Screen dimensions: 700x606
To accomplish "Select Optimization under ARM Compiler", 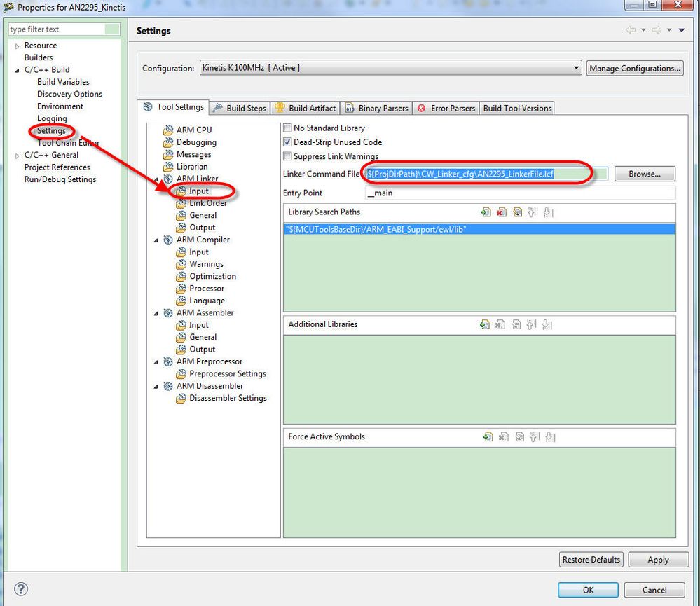I will [x=212, y=276].
